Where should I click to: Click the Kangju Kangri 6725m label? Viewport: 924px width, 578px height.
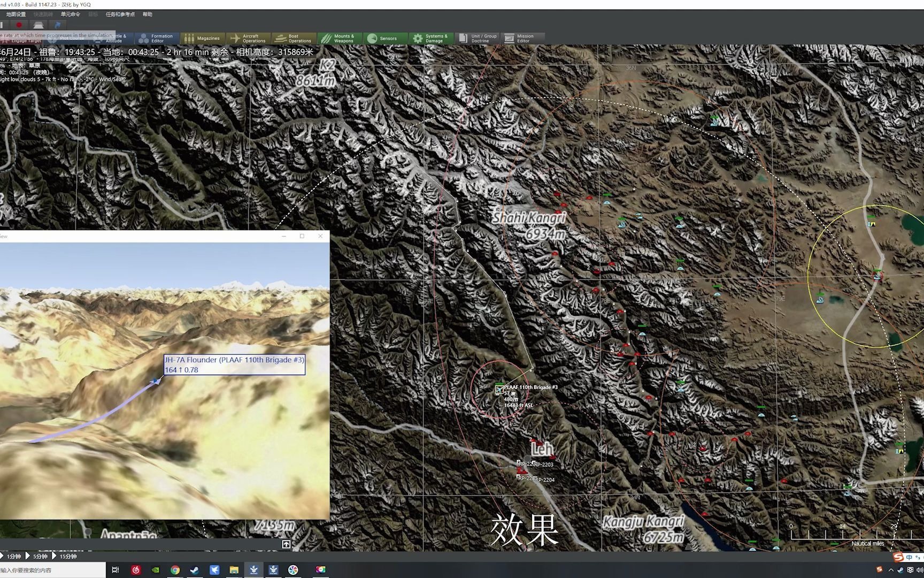[643, 529]
